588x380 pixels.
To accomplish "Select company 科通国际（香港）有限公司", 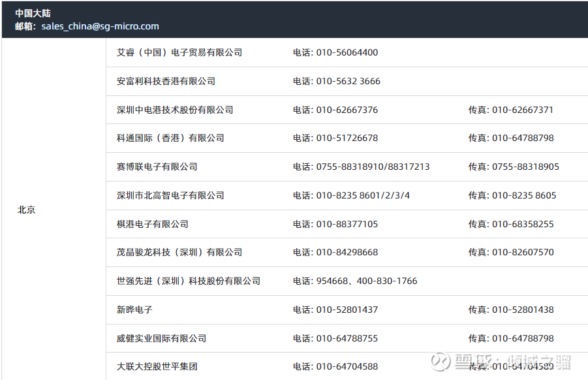I will click(170, 138).
